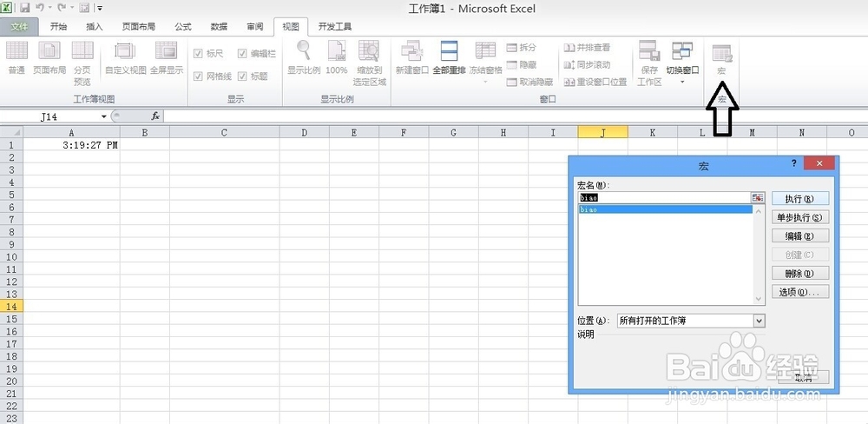868x424 pixels.
Task: Split the window (拆分)
Action: pyautogui.click(x=522, y=48)
